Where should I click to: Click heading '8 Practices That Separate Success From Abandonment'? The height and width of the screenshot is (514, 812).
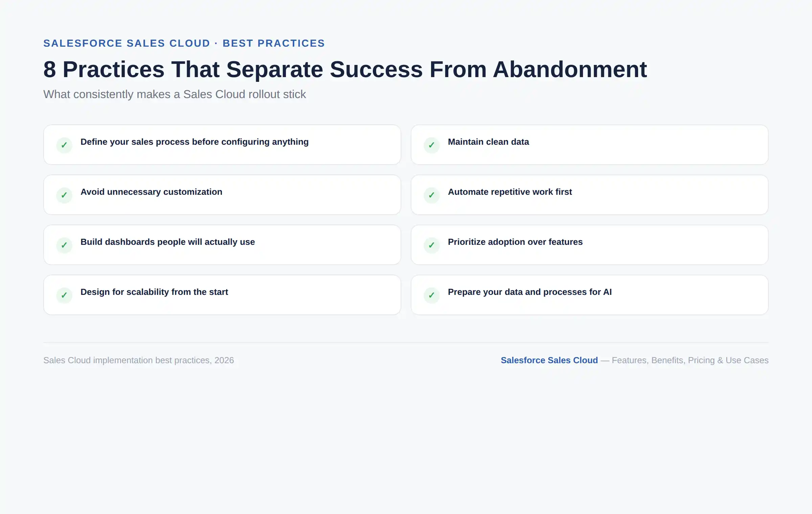tap(345, 69)
